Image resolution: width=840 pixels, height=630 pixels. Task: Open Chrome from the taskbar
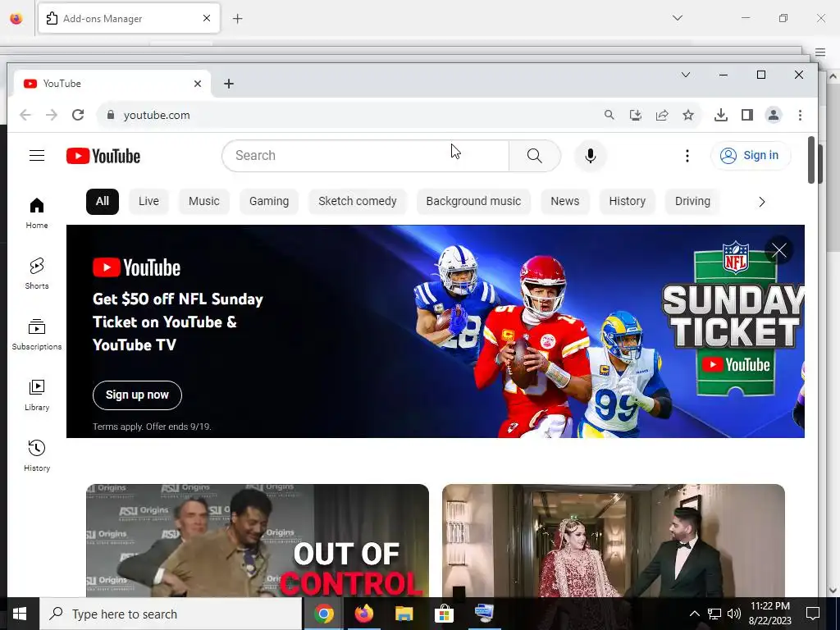click(323, 614)
